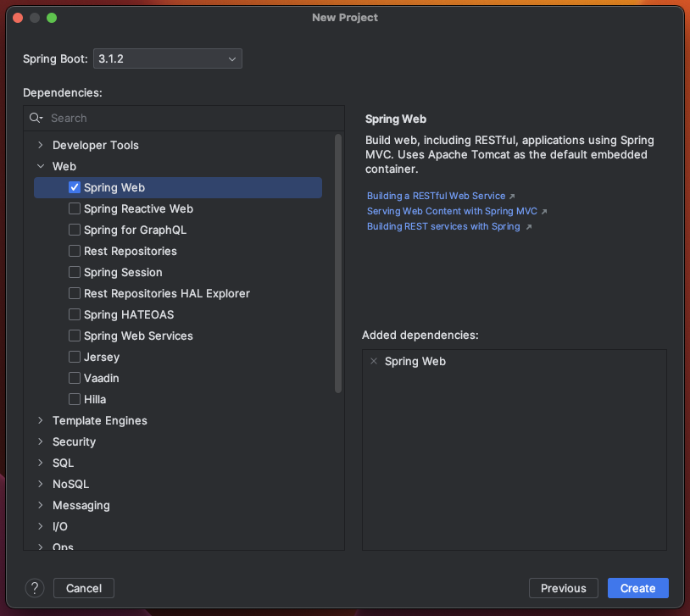
Task: Enable the Jersey dependency checkbox
Action: [x=74, y=357]
